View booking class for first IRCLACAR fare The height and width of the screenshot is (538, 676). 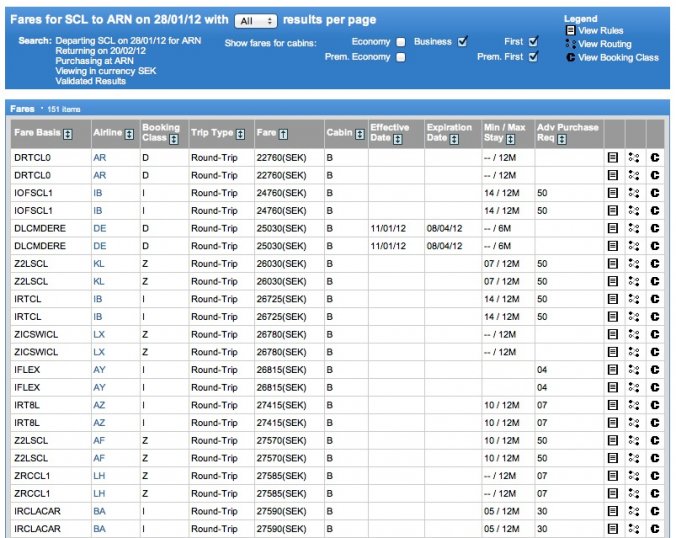(655, 510)
